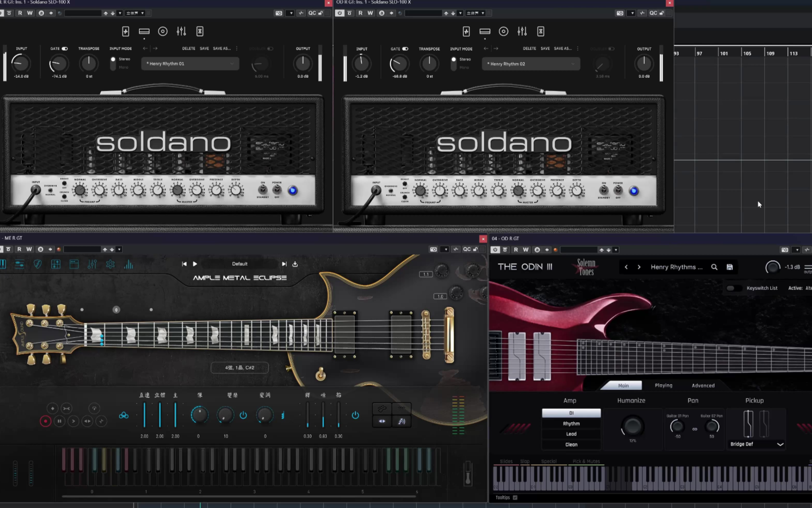Click SAVE AS... in left Soldano
812x508 pixels.
[x=222, y=49]
